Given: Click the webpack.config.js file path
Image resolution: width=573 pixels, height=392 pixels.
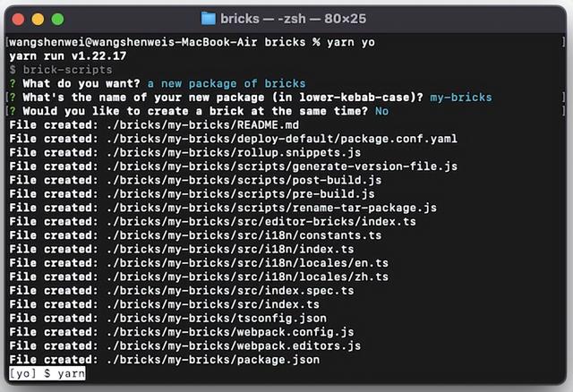Looking at the screenshot, I should 230,332.
